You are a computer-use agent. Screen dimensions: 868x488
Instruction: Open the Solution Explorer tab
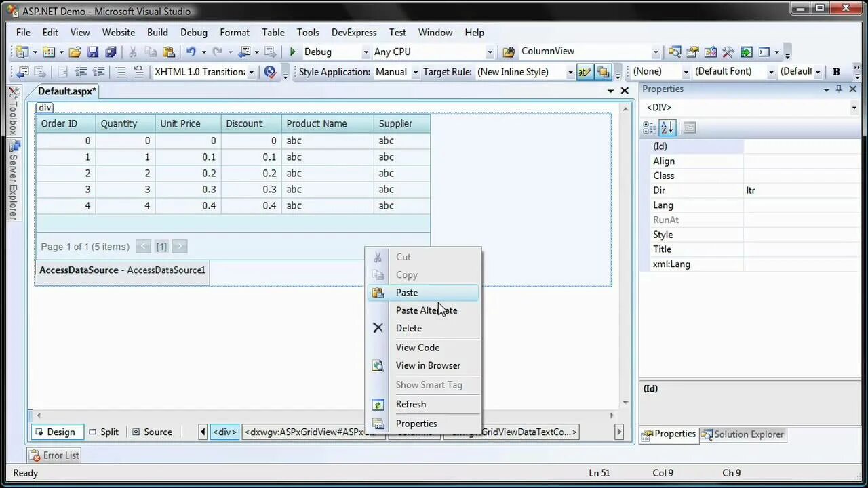click(743, 434)
